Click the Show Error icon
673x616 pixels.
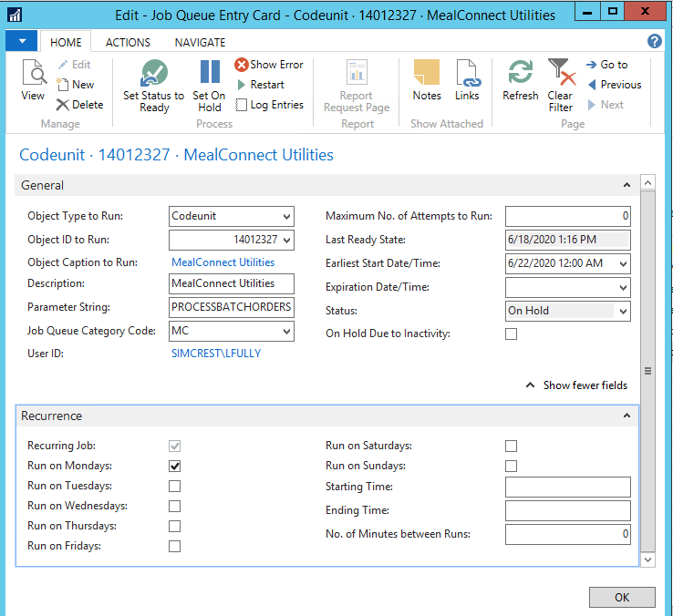242,65
